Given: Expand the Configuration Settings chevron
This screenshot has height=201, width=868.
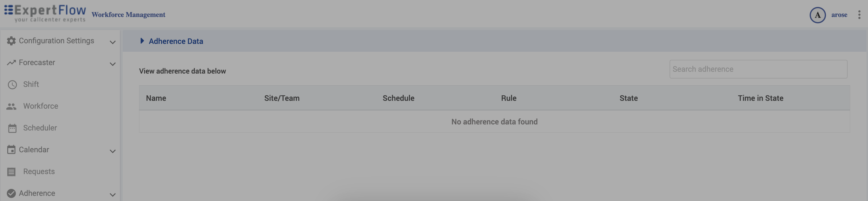Looking at the screenshot, I should tap(112, 42).
